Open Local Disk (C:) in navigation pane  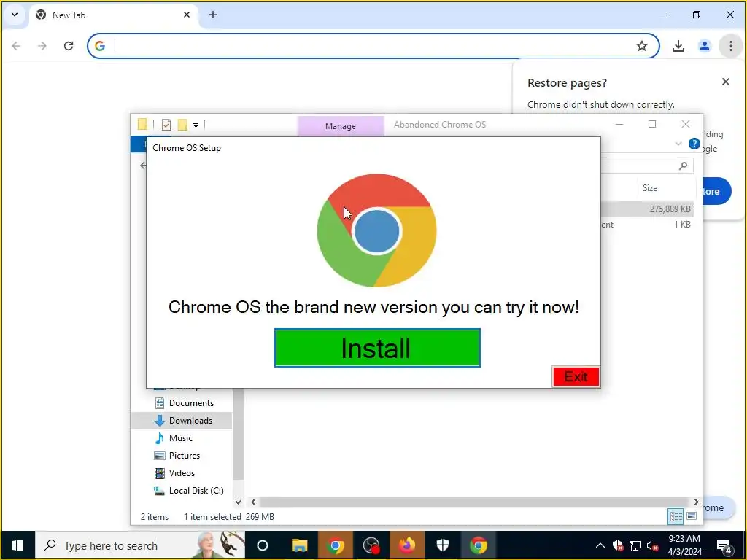click(189, 491)
